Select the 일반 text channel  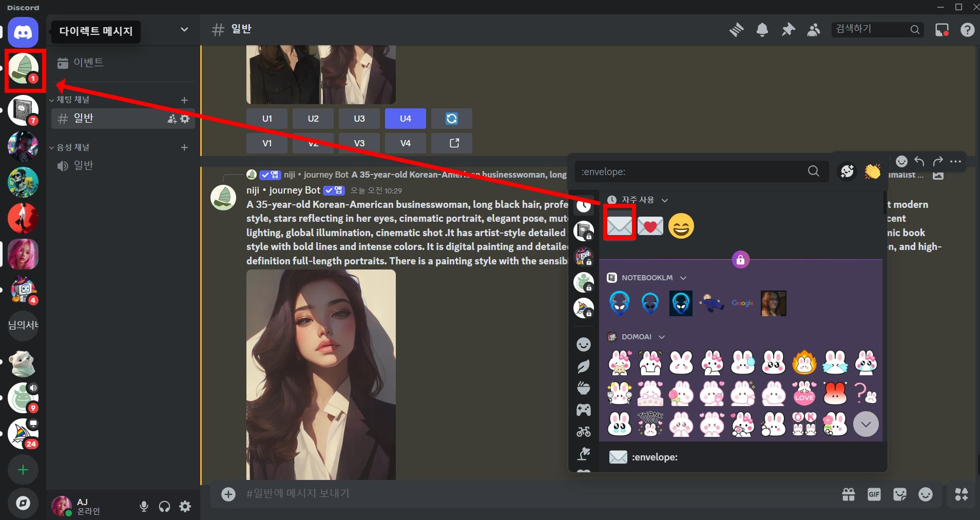tap(84, 119)
